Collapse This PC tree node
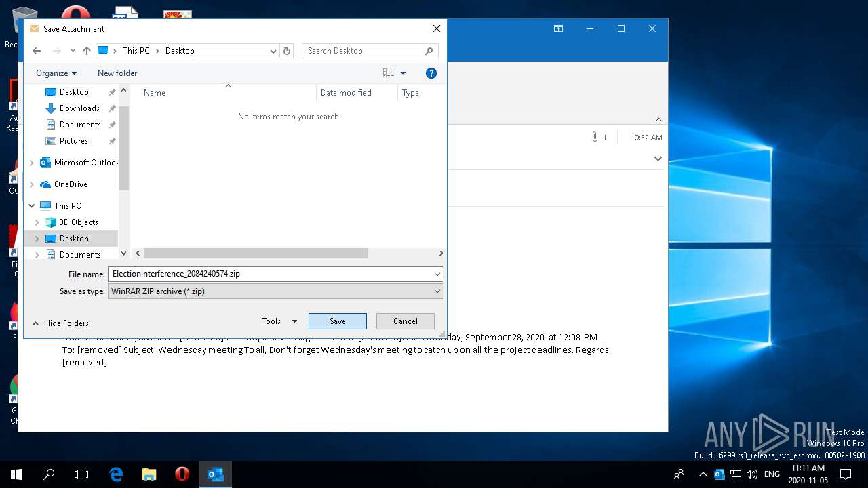 click(31, 206)
